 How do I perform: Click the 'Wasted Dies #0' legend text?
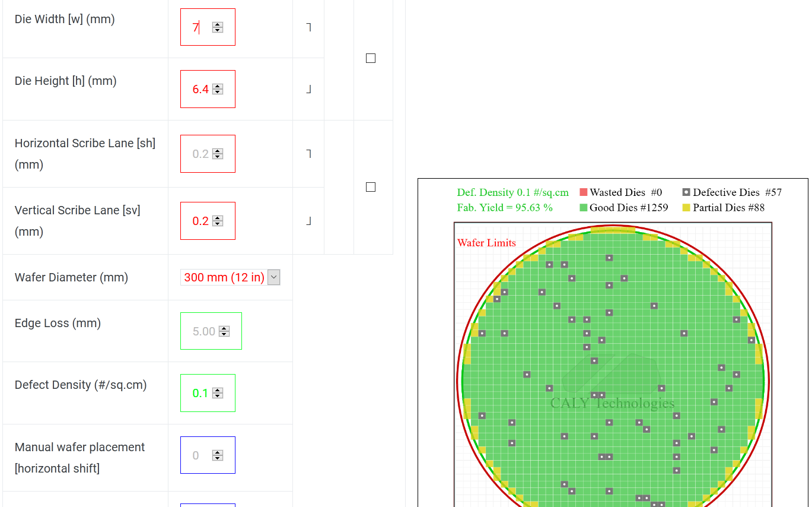click(626, 192)
